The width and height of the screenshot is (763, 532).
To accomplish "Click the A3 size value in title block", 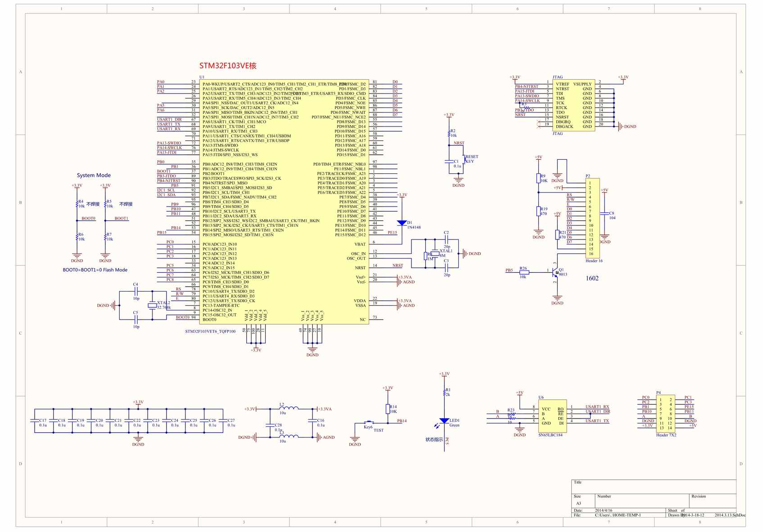I will [x=578, y=503].
